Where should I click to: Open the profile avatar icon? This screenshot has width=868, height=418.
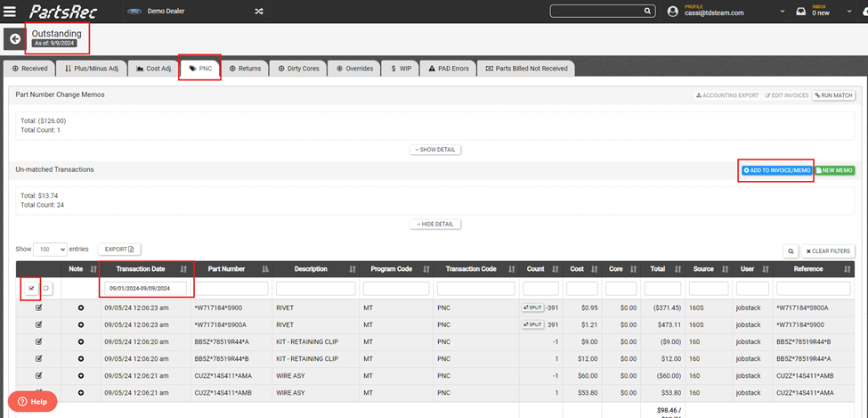pyautogui.click(x=673, y=11)
